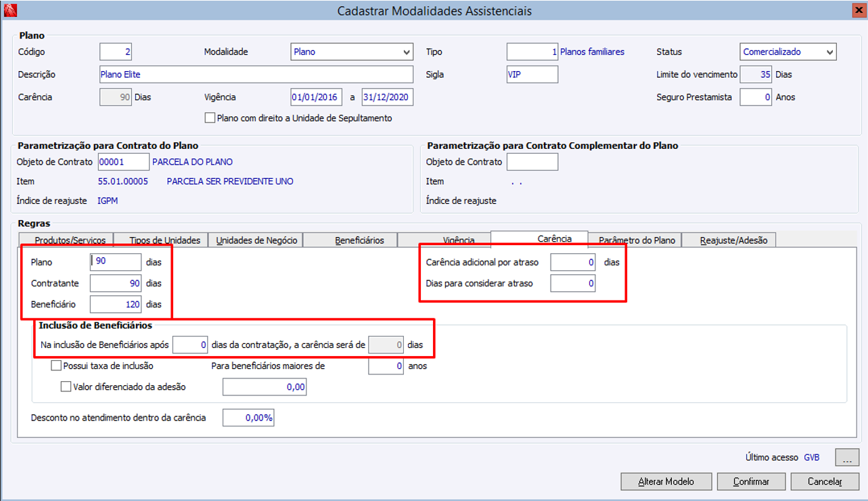868x501 pixels.
Task: Focus the Descrição field with Plano Elite
Action: [256, 74]
